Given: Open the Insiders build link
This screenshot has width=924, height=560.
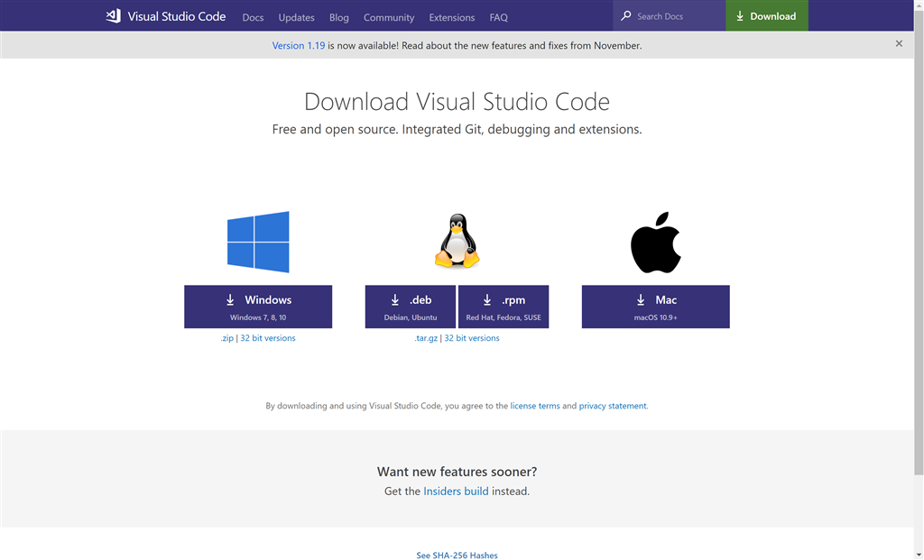Looking at the screenshot, I should coord(456,491).
